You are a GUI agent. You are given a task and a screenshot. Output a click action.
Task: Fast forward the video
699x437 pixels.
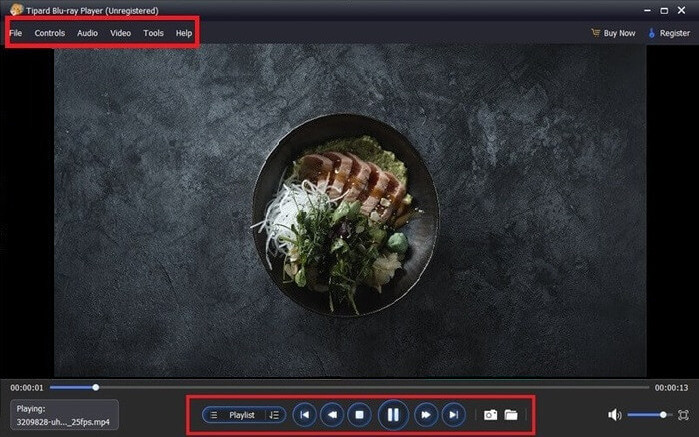pos(426,415)
